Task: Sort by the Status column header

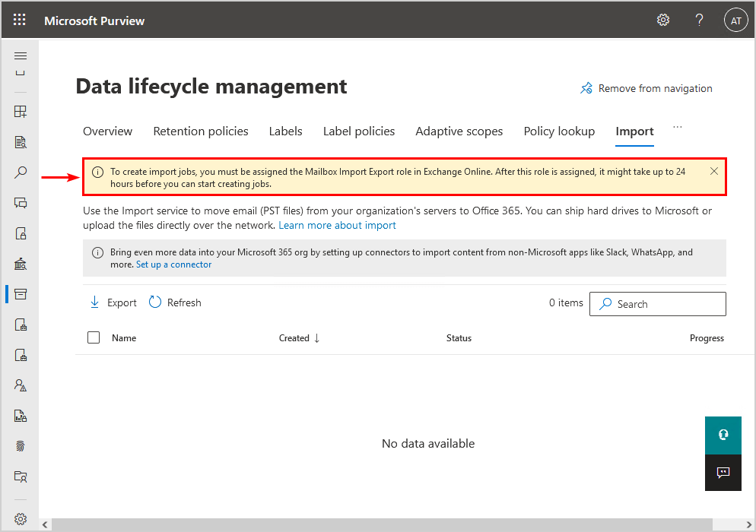Action: 459,338
